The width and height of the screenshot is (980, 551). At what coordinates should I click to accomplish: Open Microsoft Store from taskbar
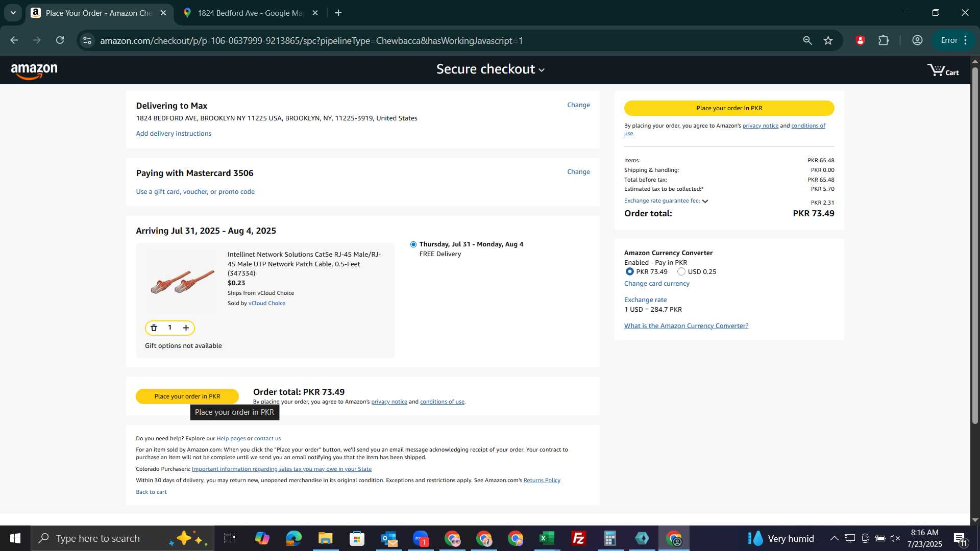click(x=357, y=538)
